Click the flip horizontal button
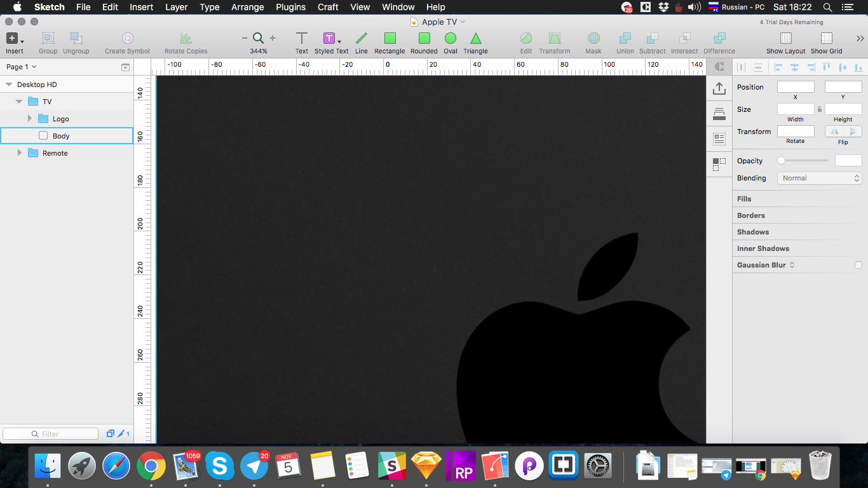This screenshot has height=488, width=868. pos(834,132)
